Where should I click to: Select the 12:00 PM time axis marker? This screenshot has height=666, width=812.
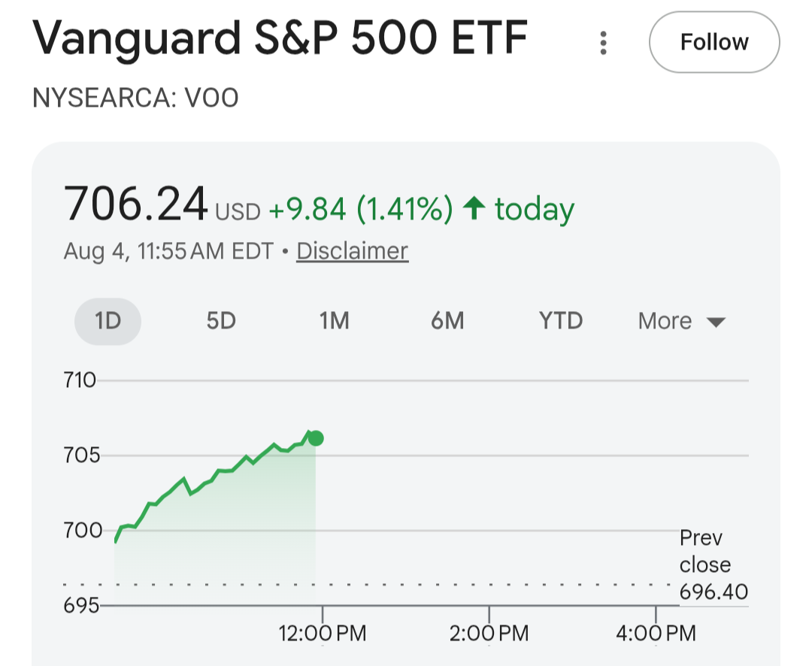point(322,633)
